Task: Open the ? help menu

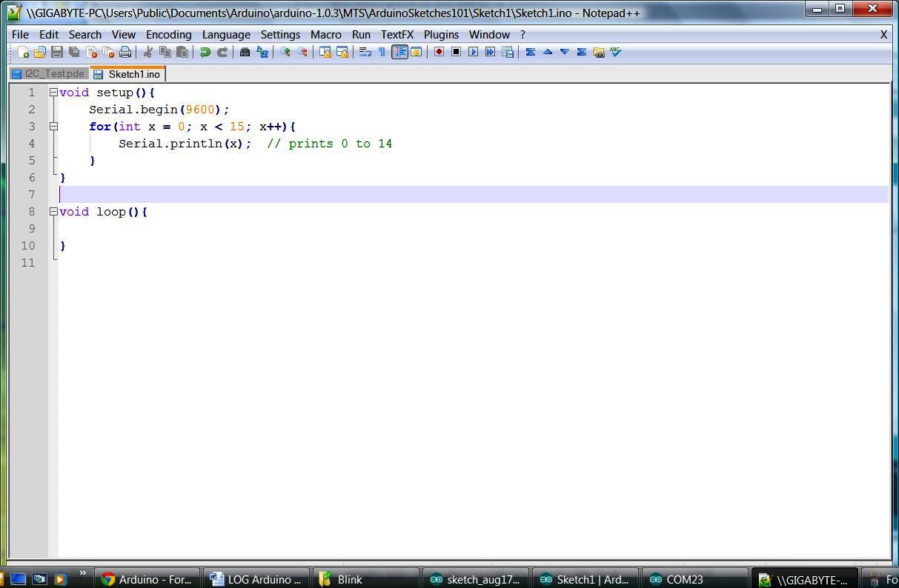Action: (x=523, y=35)
